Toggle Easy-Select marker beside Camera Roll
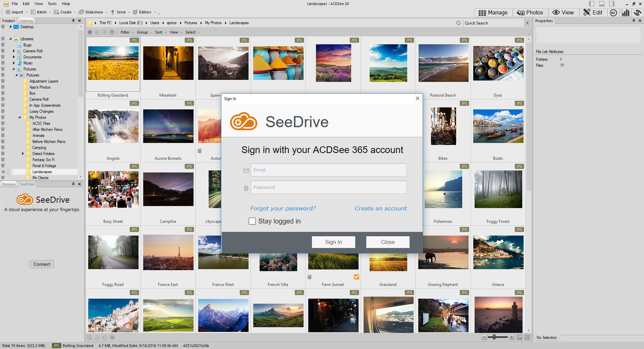This screenshot has width=644, height=349. pyautogui.click(x=3, y=51)
